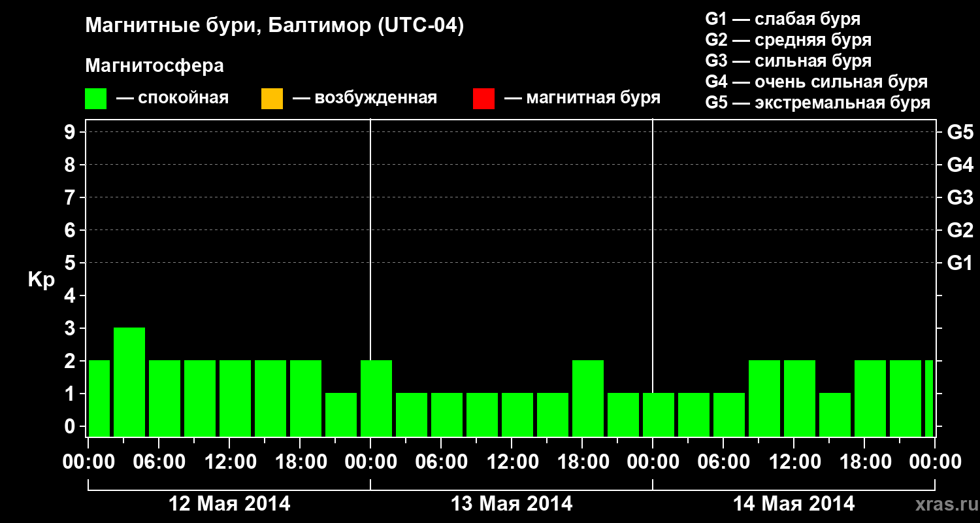The height and width of the screenshot is (523, 980).
Task: Select legend line 'G5 — экстремальная буря'
Action: pos(818,103)
